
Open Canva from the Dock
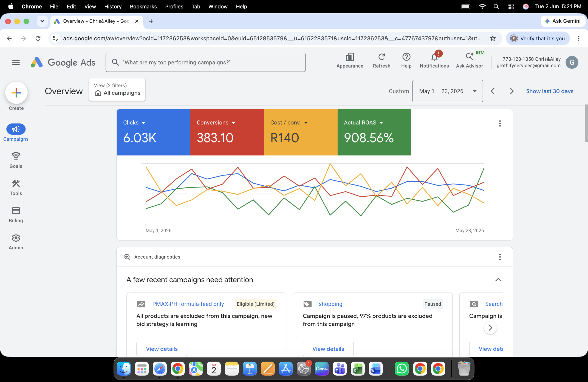[322, 368]
